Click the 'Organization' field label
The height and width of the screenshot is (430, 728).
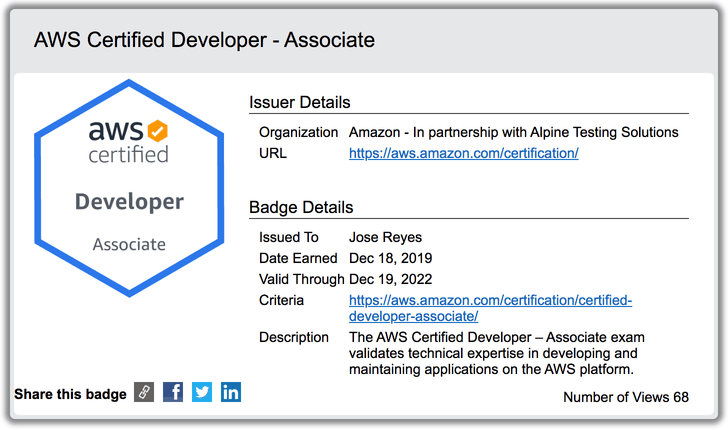tap(298, 132)
